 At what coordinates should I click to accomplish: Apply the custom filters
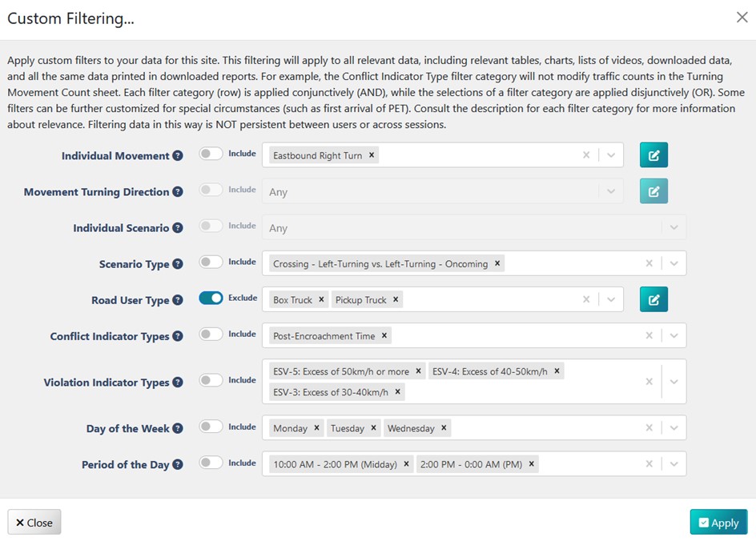(718, 523)
